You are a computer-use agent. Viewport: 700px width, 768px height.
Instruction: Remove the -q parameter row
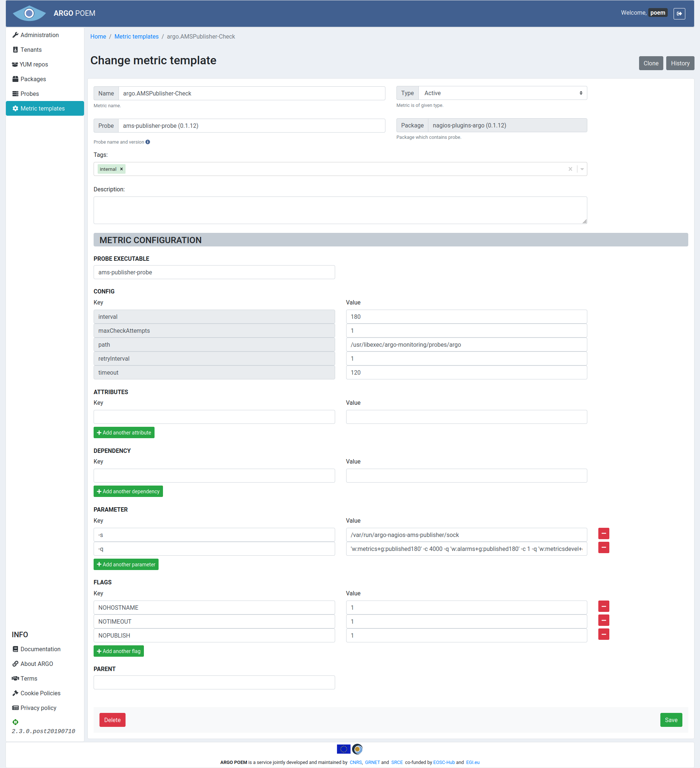click(604, 547)
